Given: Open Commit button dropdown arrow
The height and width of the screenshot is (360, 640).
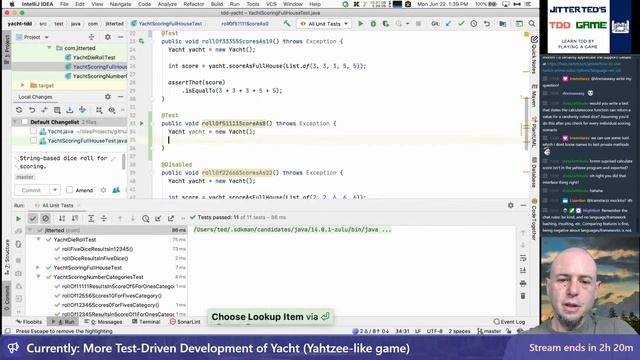Looking at the screenshot, I should tap(54, 190).
